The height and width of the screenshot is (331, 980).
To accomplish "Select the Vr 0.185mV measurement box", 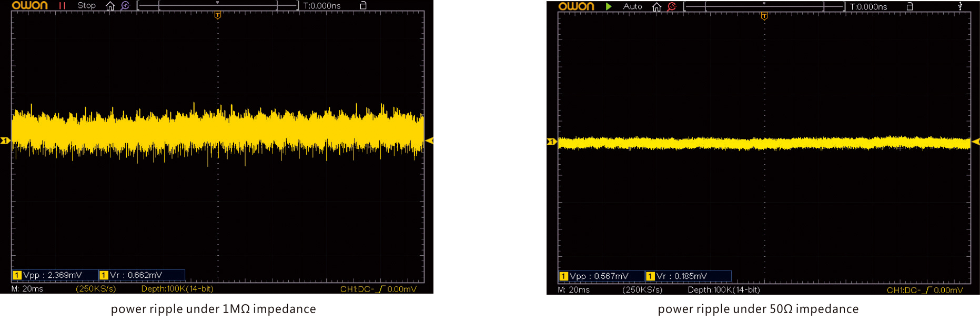I will [x=688, y=276].
